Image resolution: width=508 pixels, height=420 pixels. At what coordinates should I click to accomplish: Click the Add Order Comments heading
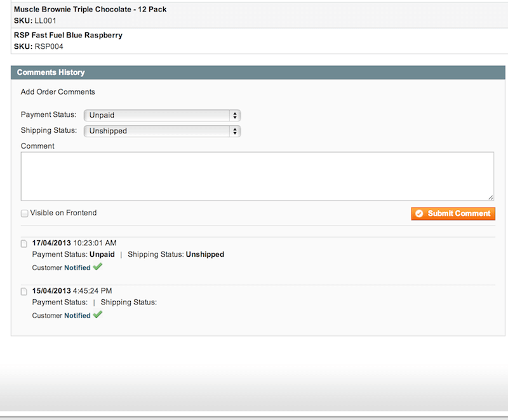(x=58, y=92)
